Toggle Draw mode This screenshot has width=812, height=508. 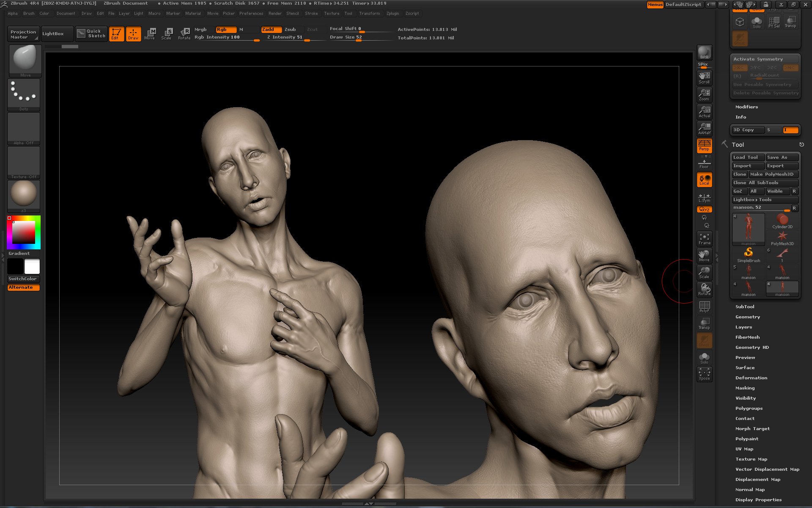133,34
